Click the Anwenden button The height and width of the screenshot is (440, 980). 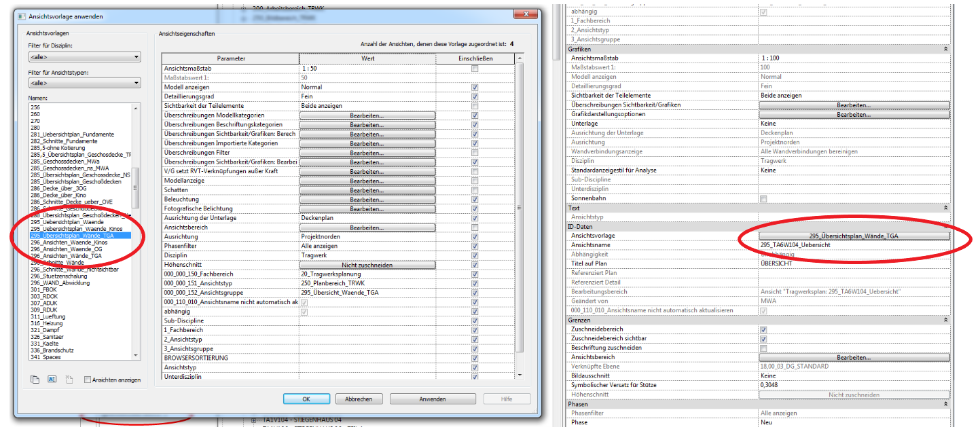pos(432,399)
